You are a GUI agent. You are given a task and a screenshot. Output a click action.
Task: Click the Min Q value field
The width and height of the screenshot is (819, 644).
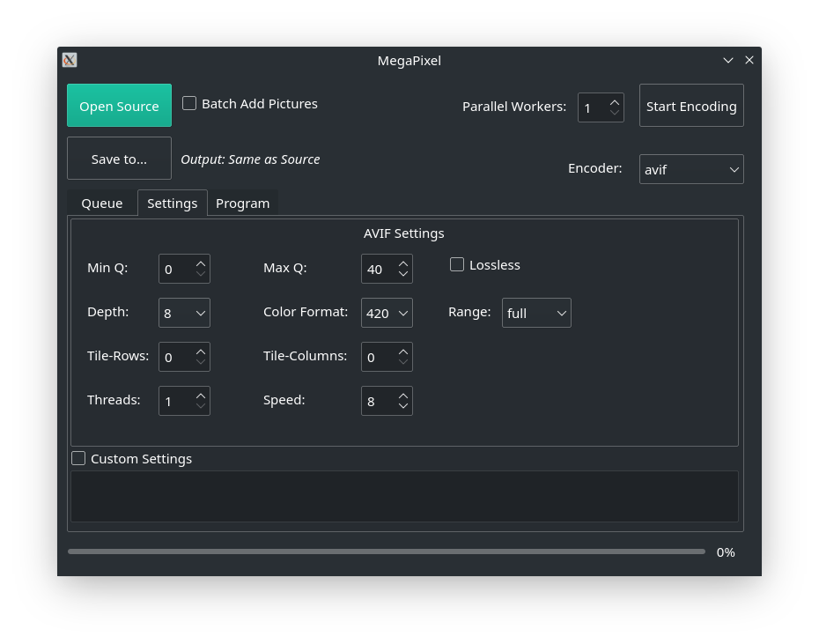tap(176, 270)
